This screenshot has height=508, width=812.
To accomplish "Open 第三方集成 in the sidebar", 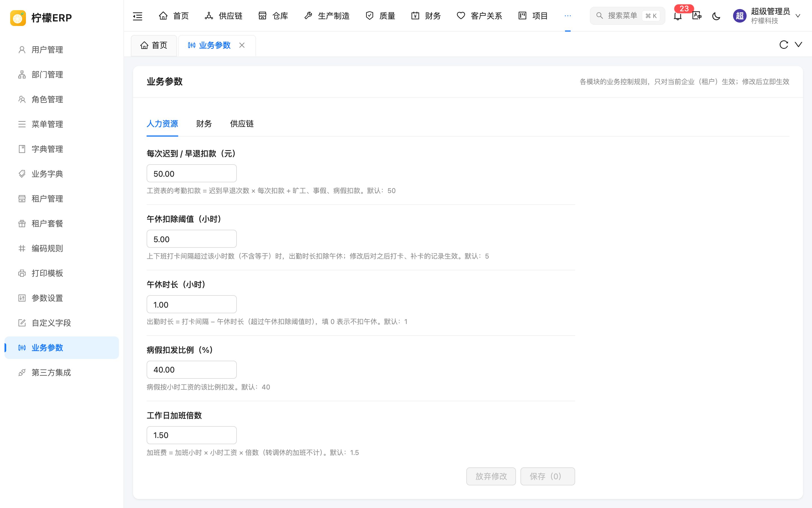I will click(x=62, y=373).
